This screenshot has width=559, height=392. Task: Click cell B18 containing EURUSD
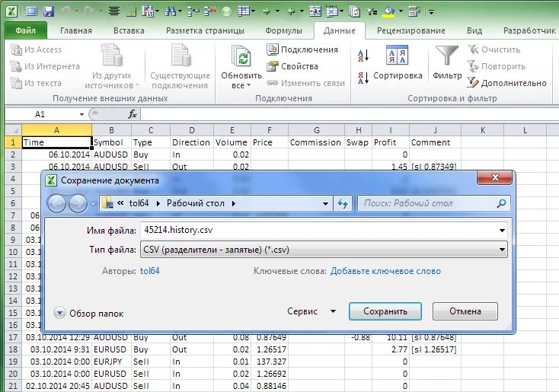click(x=112, y=349)
